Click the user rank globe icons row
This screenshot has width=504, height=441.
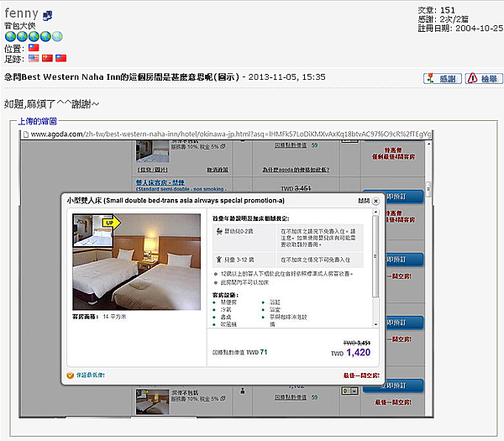[x=34, y=36]
